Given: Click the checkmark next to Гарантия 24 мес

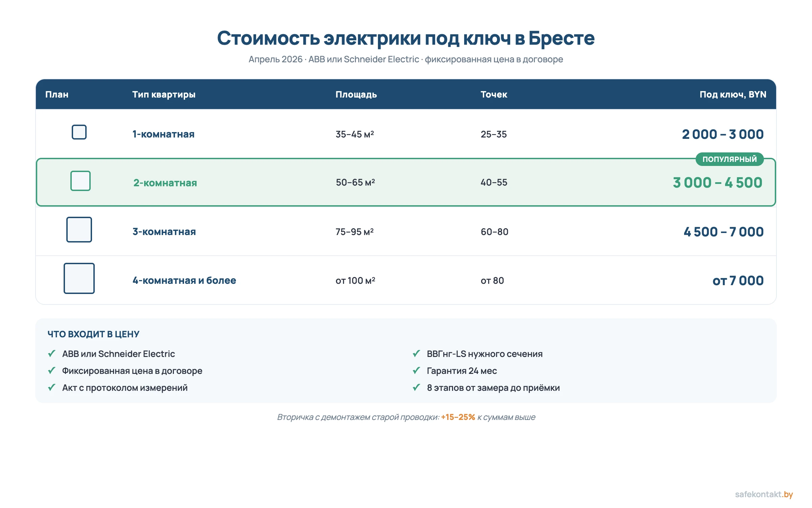Looking at the screenshot, I should coord(416,371).
